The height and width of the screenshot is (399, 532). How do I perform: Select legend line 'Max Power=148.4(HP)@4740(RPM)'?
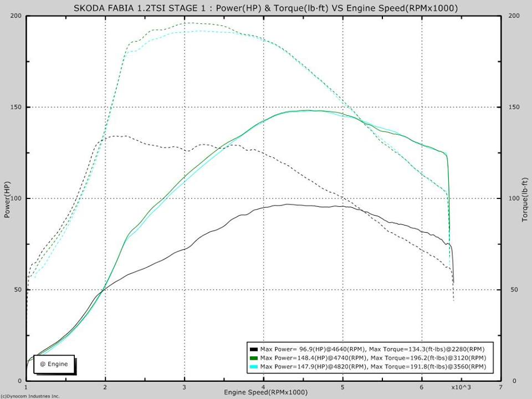tap(373, 358)
